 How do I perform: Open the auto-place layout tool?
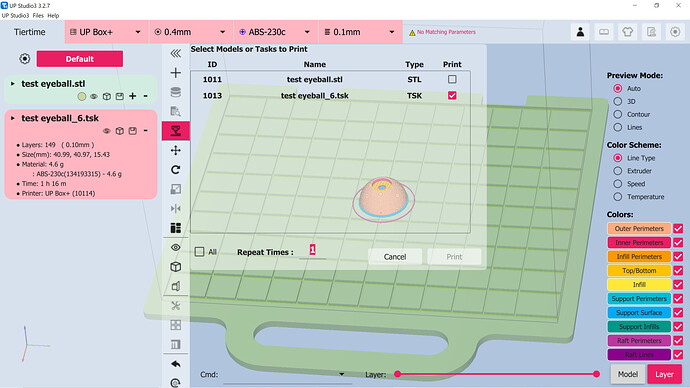pyautogui.click(x=176, y=228)
